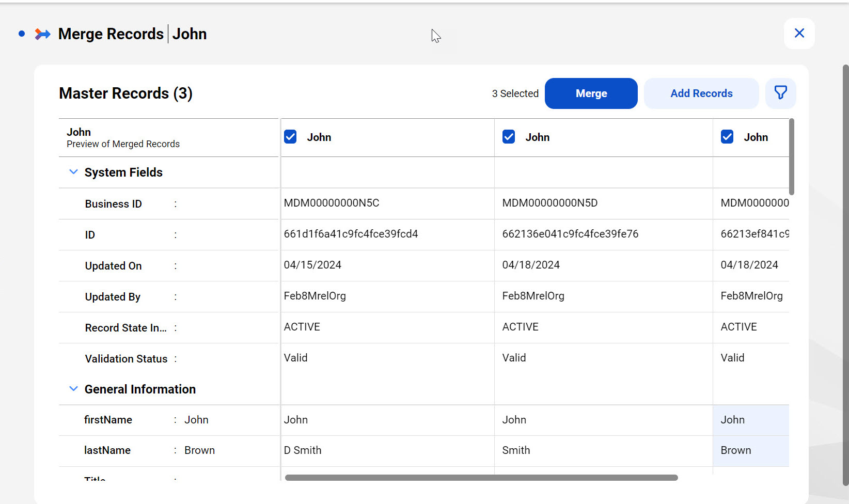
Task: Click the blue Merge button
Action: [591, 93]
